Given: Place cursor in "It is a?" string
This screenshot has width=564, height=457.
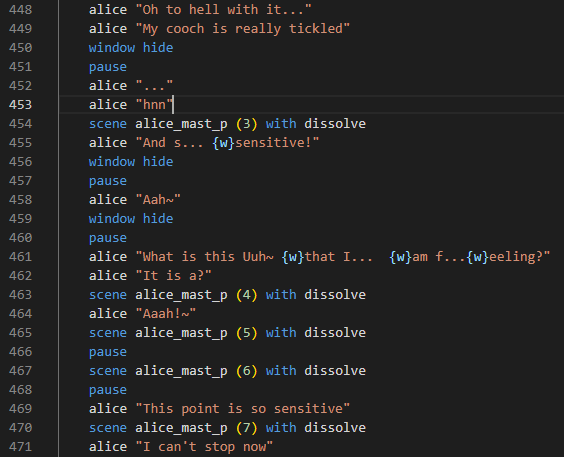Looking at the screenshot, I should [x=173, y=276].
